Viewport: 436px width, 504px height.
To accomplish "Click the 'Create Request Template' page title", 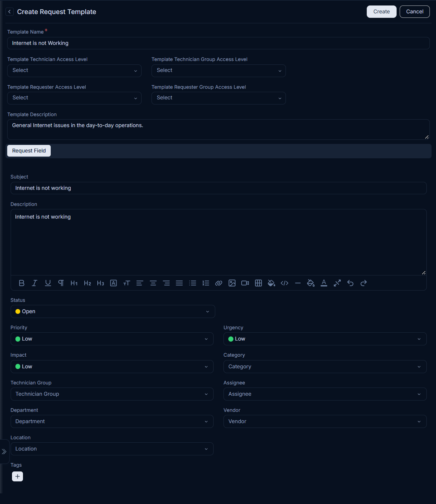I will coord(57,12).
